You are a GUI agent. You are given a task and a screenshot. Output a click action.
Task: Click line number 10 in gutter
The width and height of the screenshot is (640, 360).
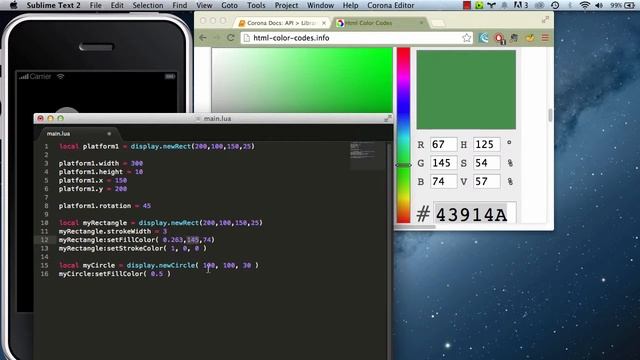44,223
